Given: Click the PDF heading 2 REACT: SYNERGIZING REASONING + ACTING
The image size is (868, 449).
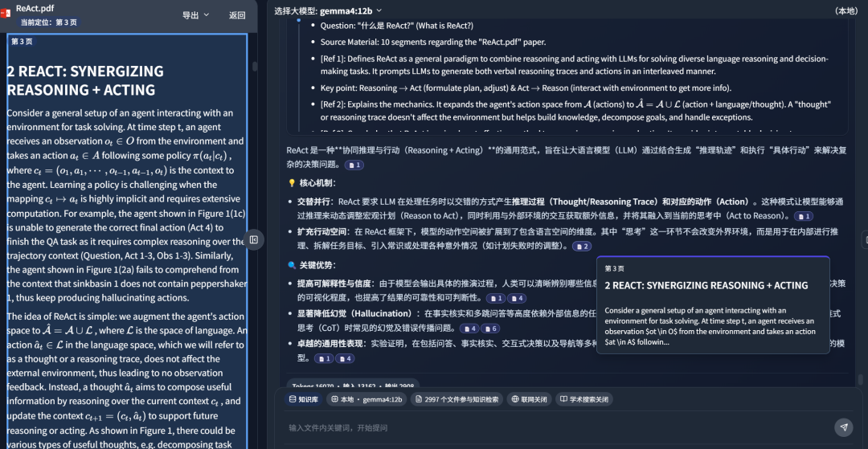Looking at the screenshot, I should [86, 80].
